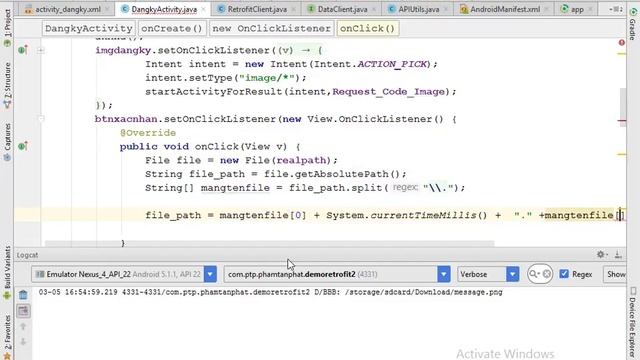Open the Build Variants tool window
640x360 pixels.
(x=7, y=273)
